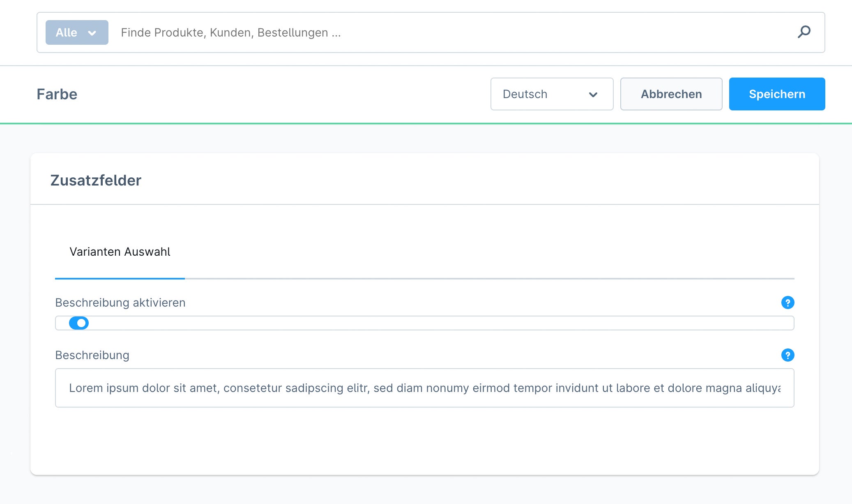Click the Abbrechen button

(671, 94)
